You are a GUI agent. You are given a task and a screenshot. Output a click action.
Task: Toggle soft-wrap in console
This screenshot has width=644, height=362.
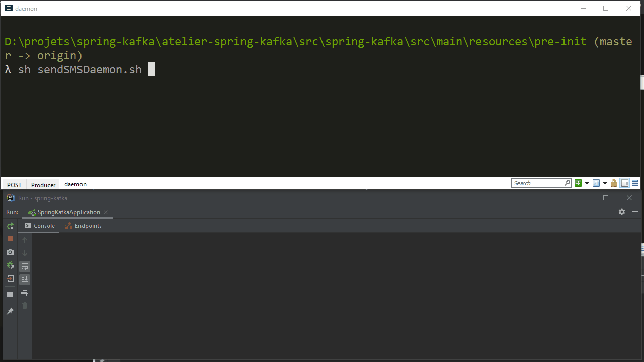click(x=25, y=266)
